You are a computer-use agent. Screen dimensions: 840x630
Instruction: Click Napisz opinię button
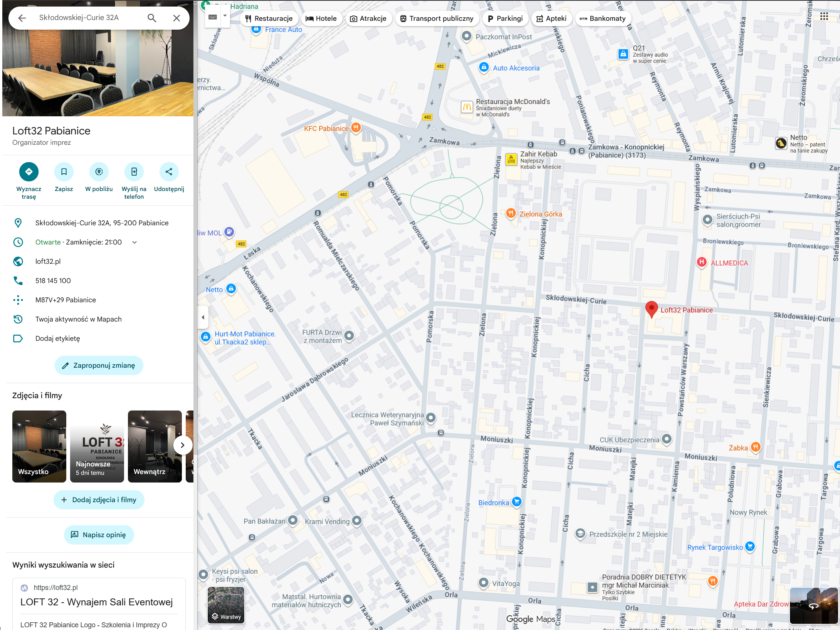click(x=99, y=535)
